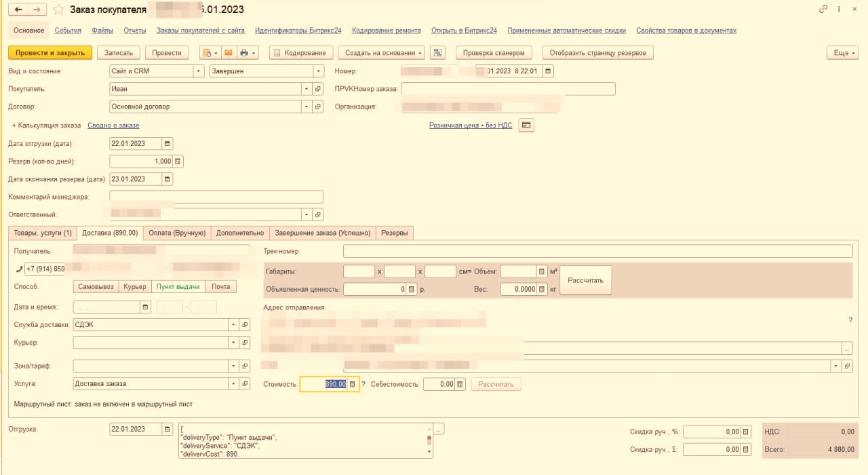Screen dimensions: 868x475
Task: Click the calculator icon in Стоимость field
Action: (352, 384)
